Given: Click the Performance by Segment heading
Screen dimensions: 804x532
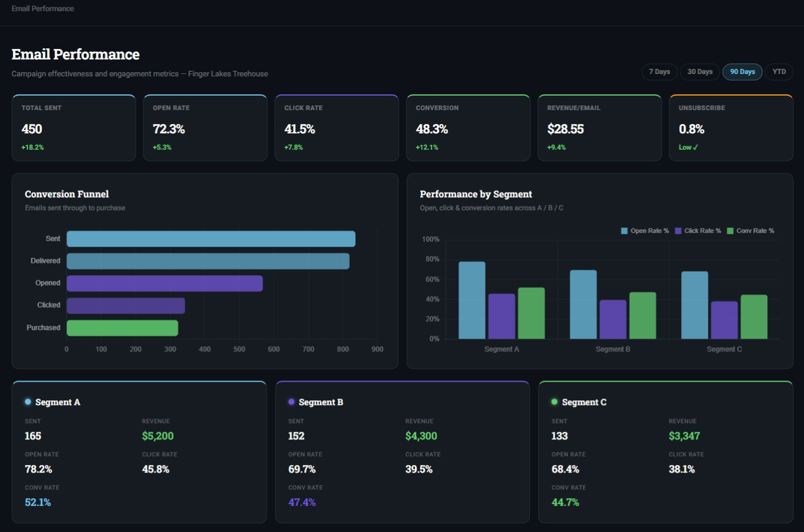Looking at the screenshot, I should [x=476, y=194].
